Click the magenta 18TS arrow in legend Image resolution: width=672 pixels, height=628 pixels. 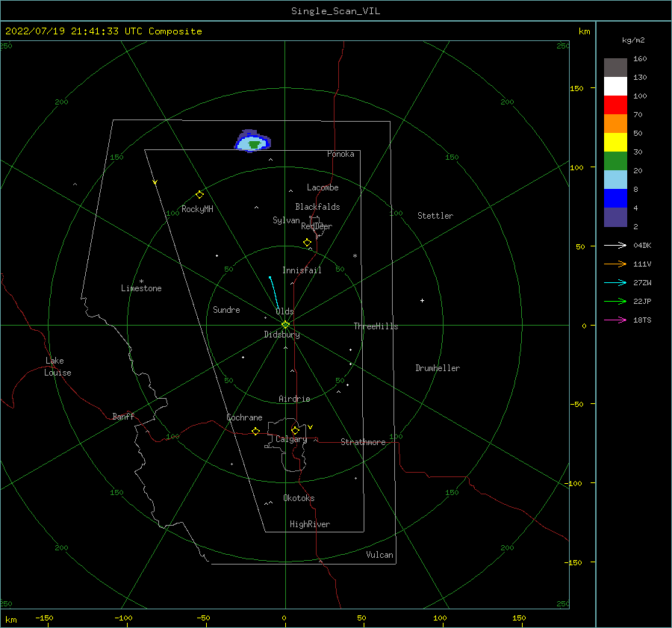(615, 320)
